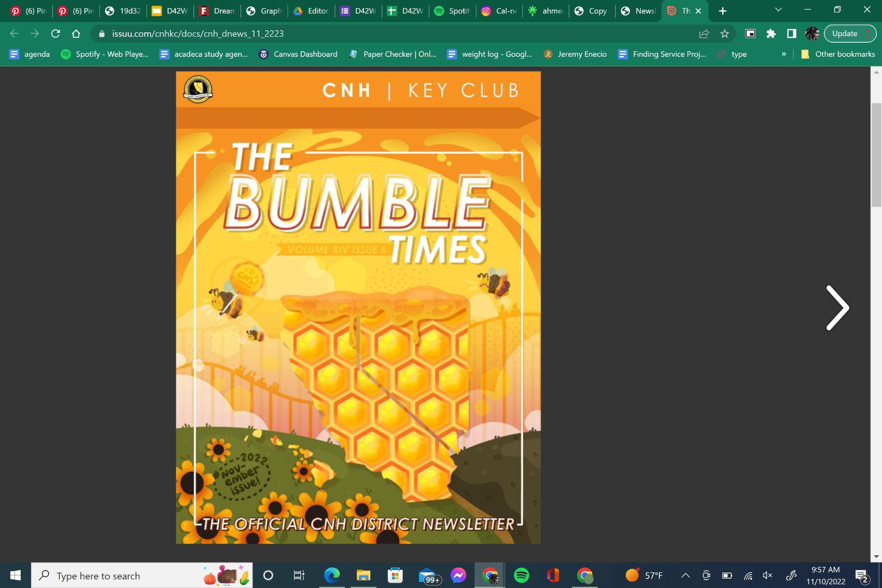Open the Extensions puzzle piece menu
This screenshot has height=588, width=882.
(771, 34)
